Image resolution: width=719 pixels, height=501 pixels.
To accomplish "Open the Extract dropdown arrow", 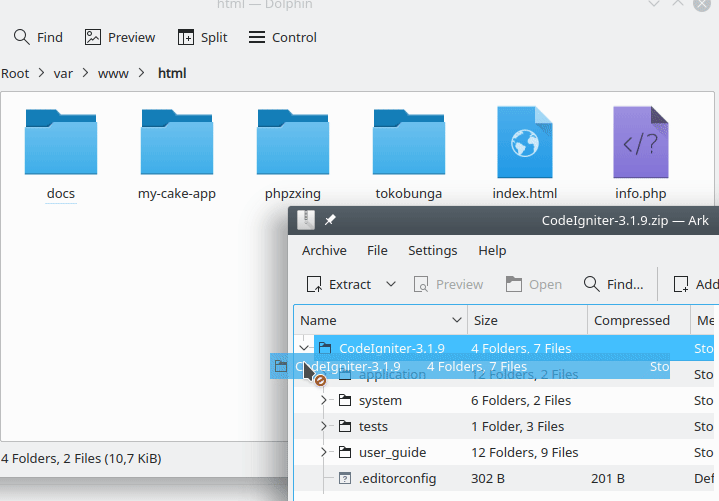I will pyautogui.click(x=391, y=284).
